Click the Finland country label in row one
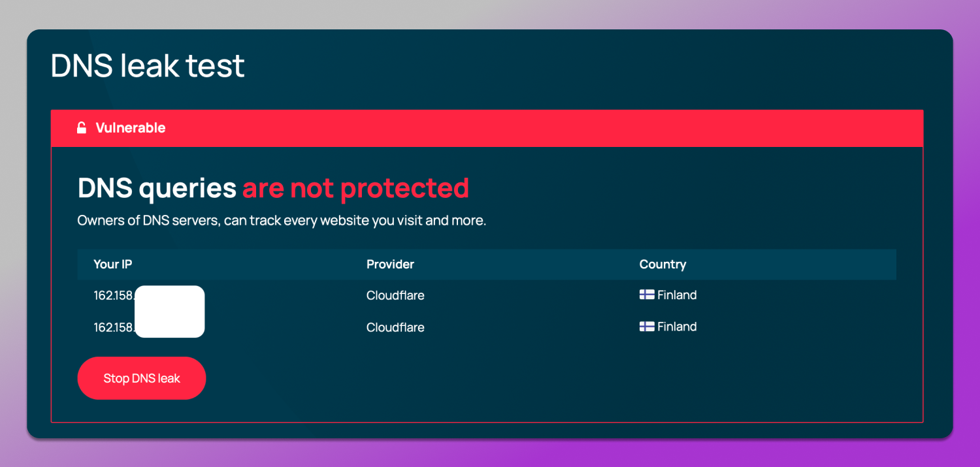Viewport: 980px width, 467px height. tap(676, 295)
